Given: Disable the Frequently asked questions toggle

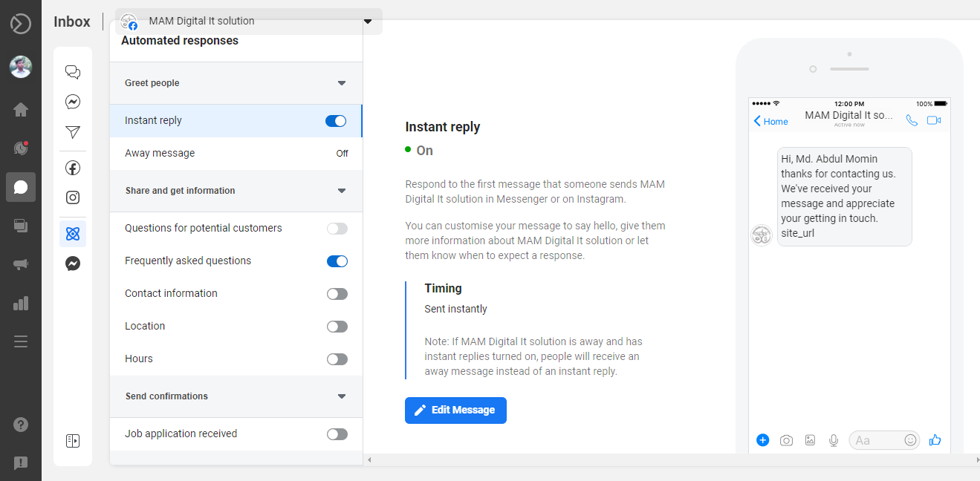Looking at the screenshot, I should [337, 261].
